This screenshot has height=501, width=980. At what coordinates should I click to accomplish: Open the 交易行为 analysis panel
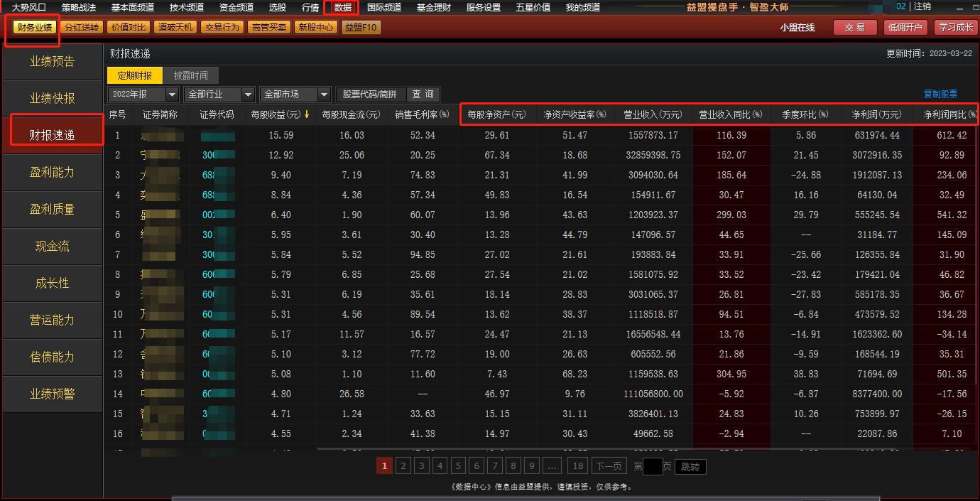coord(222,26)
